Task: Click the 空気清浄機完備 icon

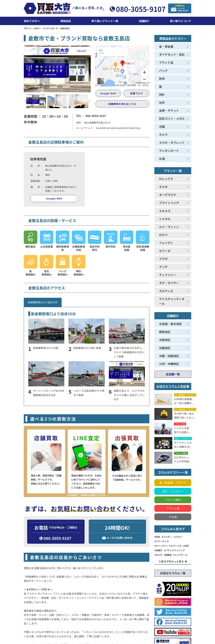Action: coord(143,237)
